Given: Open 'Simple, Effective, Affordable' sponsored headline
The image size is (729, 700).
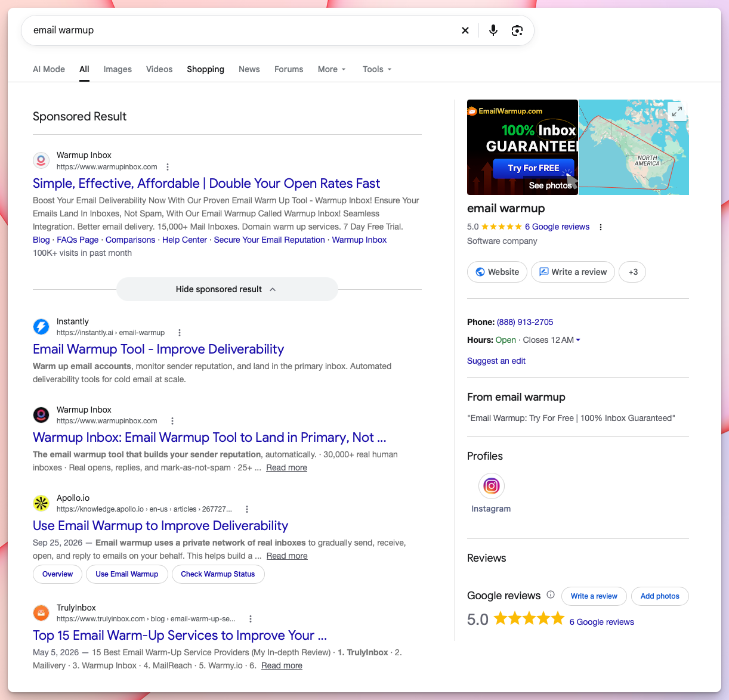Looking at the screenshot, I should [x=206, y=184].
